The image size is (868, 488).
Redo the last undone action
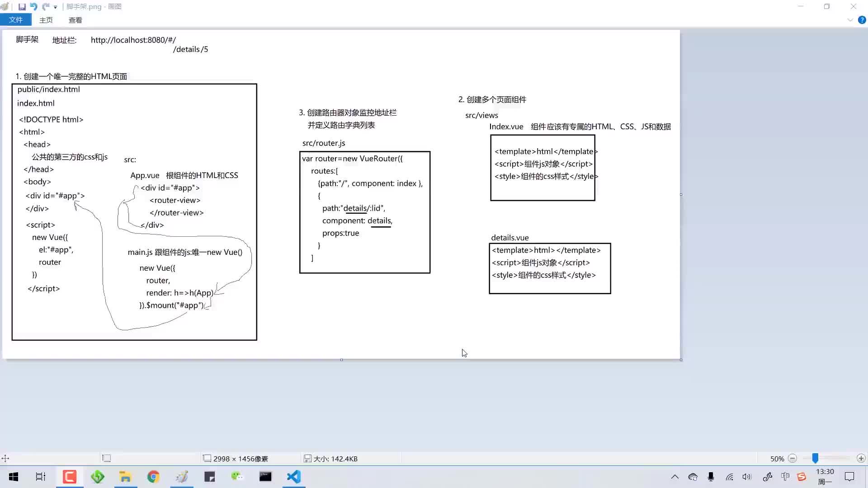46,7
